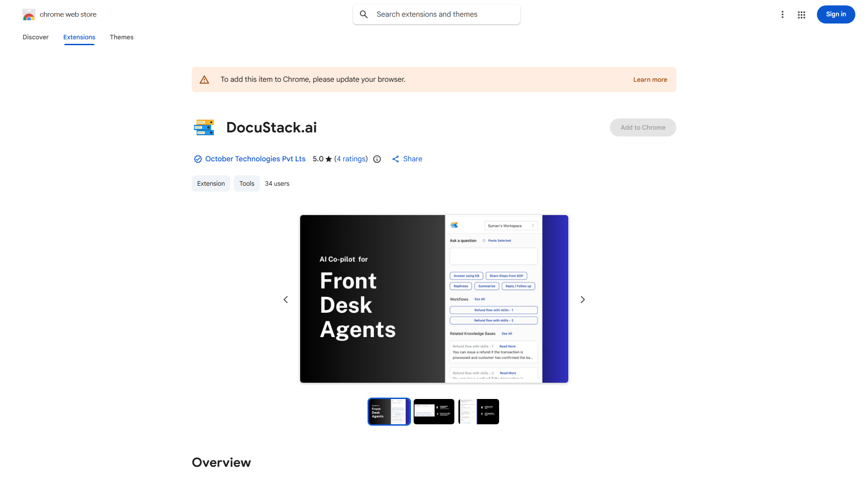Viewport: 868px width, 488px height.
Task: Click the Share icon next to ratings
Action: 395,159
